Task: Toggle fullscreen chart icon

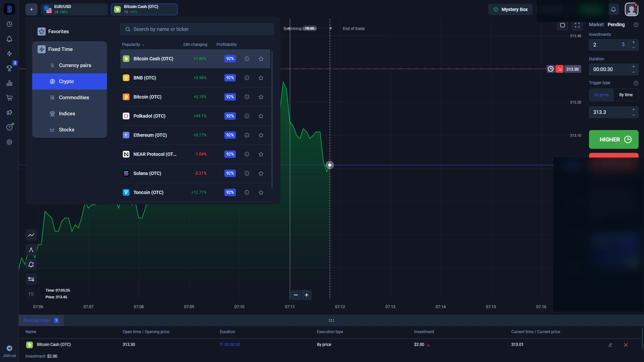Action: [x=577, y=25]
